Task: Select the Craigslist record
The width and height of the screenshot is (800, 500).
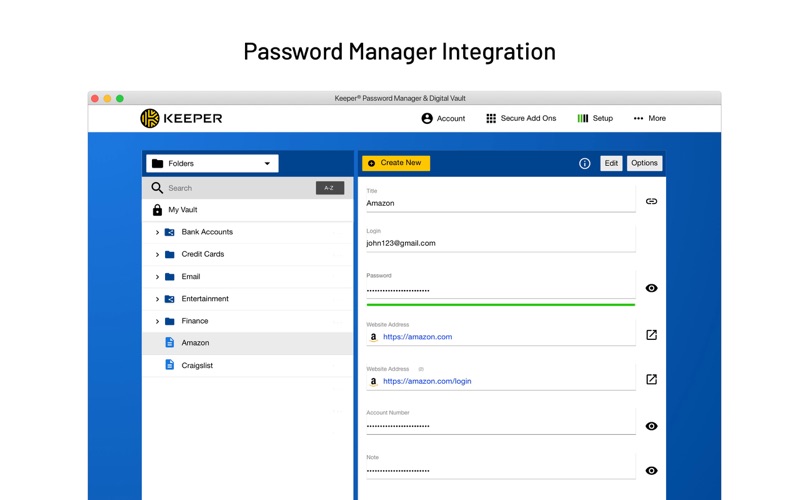Action: click(197, 365)
